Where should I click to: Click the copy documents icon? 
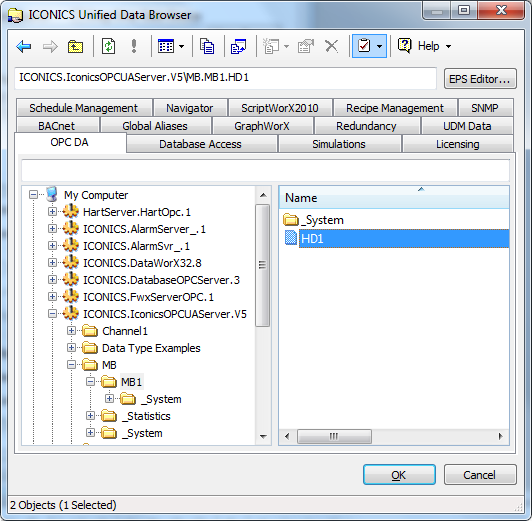click(207, 46)
